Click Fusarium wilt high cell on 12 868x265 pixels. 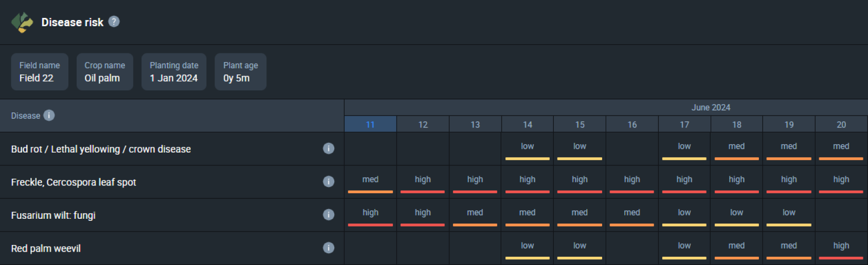pos(423,215)
